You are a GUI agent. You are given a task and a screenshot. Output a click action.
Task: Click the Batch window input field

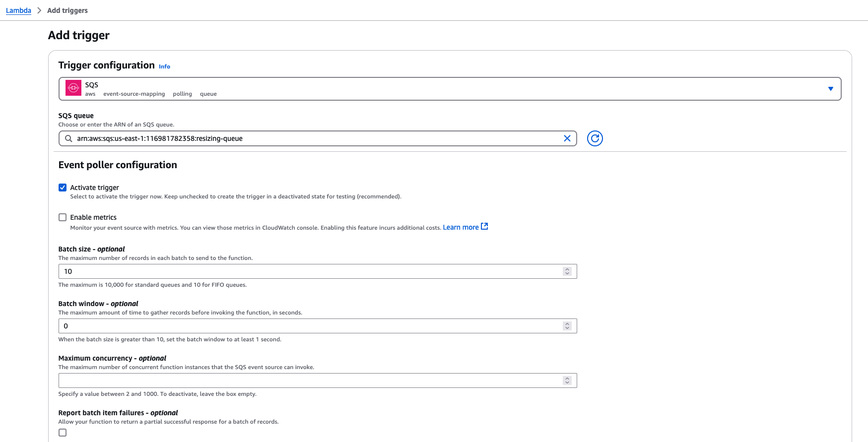click(x=318, y=326)
